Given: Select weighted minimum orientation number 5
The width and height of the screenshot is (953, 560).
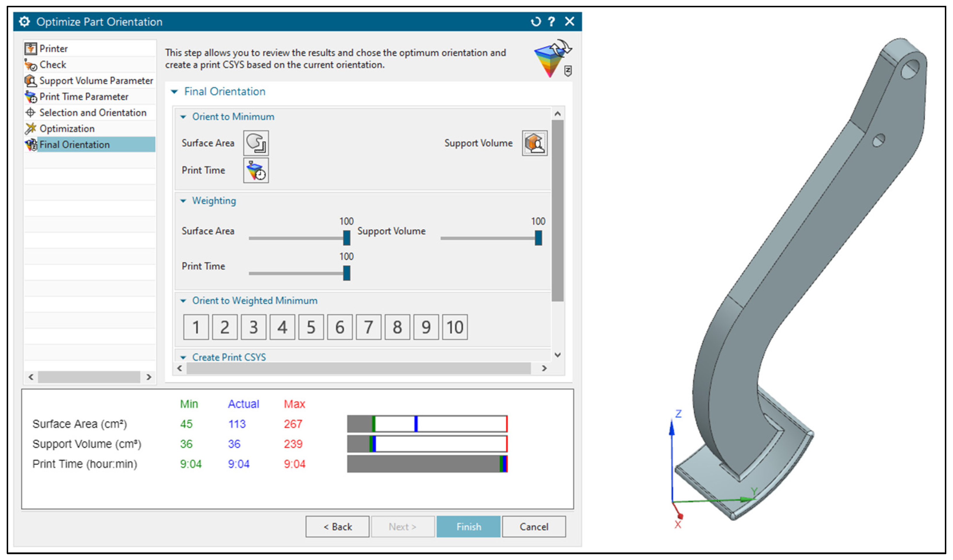Looking at the screenshot, I should tap(311, 327).
